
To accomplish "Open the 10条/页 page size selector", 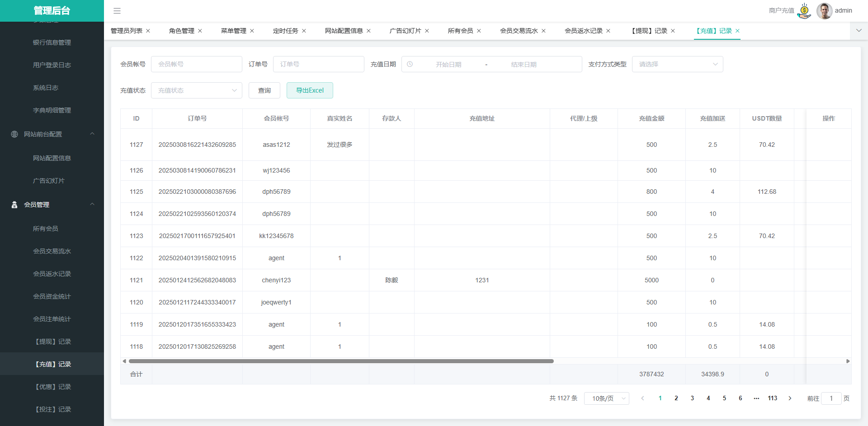I will click(x=606, y=398).
